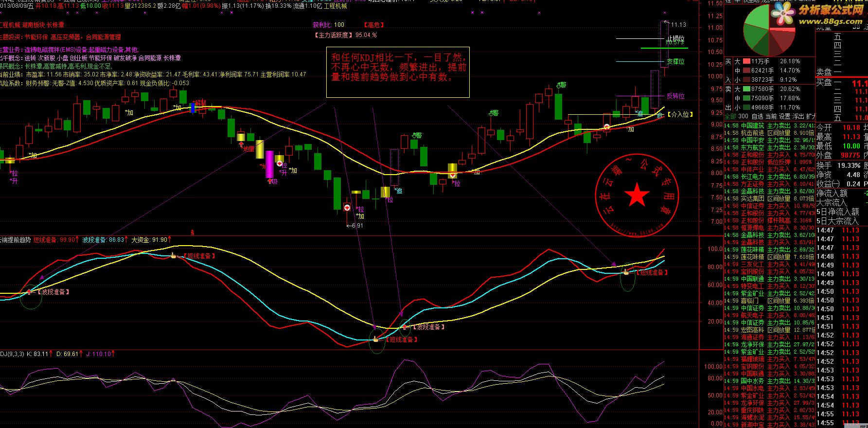Screen dimensions: 868x428
Task: Click the red $ marker on indicator divider
Action: point(192,233)
